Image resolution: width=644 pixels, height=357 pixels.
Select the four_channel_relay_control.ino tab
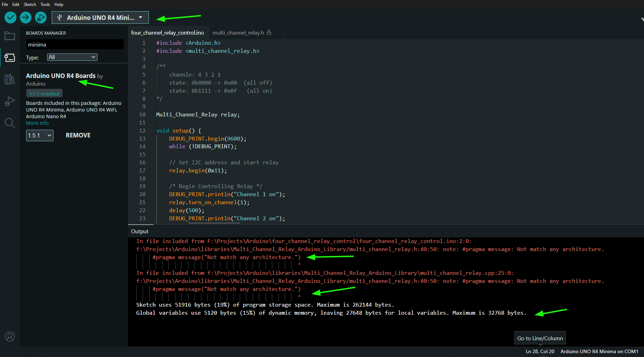coord(167,33)
